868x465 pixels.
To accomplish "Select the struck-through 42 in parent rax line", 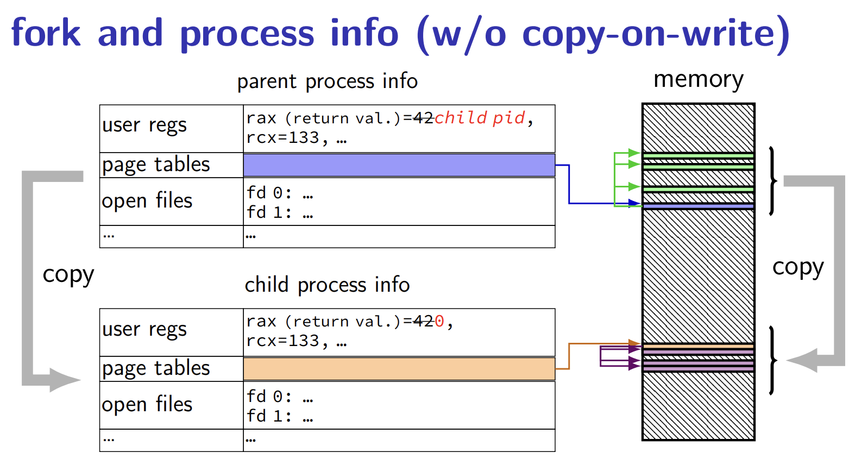I will coord(423,118).
